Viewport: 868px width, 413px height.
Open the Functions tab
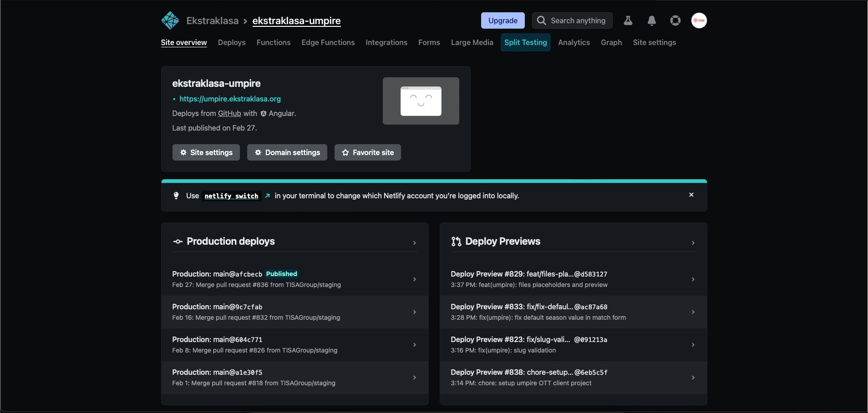(274, 42)
